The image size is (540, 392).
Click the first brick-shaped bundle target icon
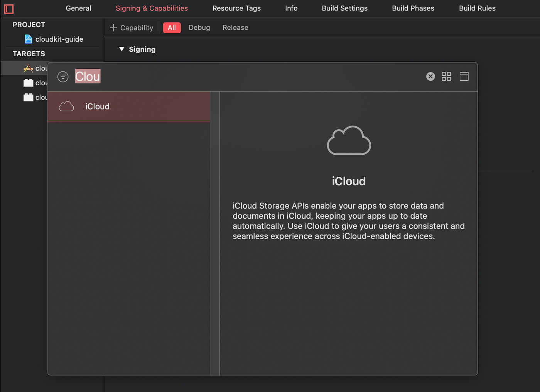point(28,83)
